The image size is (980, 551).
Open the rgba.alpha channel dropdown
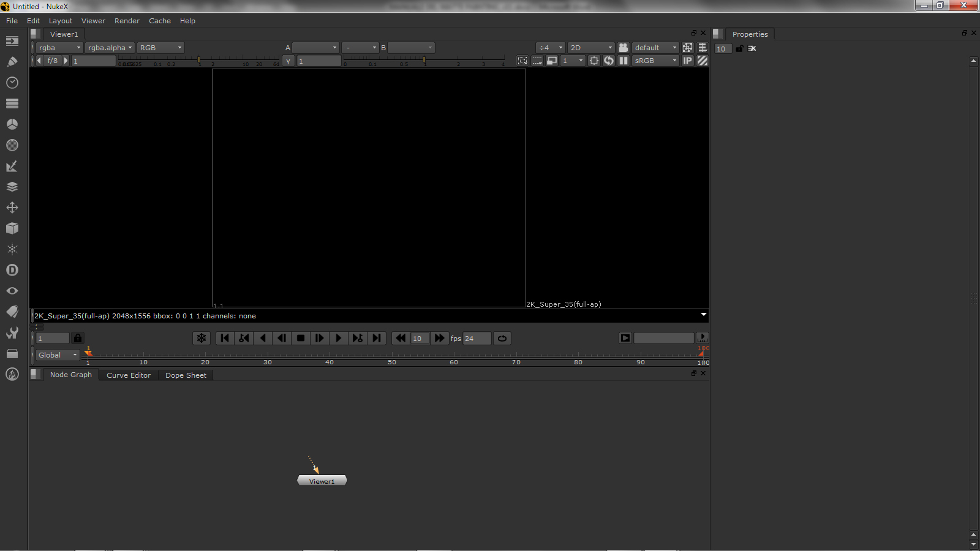click(x=110, y=48)
